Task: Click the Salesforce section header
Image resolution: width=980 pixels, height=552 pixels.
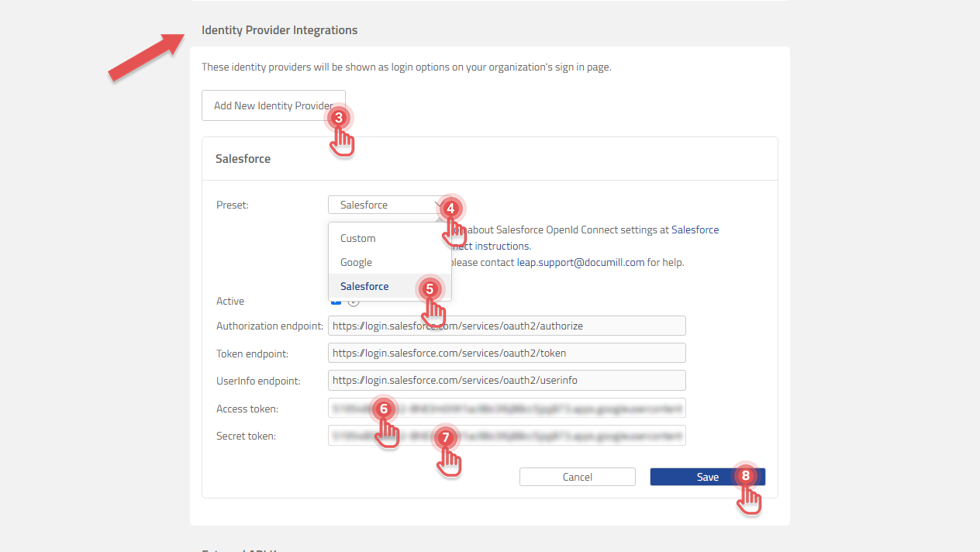Action: [x=243, y=158]
